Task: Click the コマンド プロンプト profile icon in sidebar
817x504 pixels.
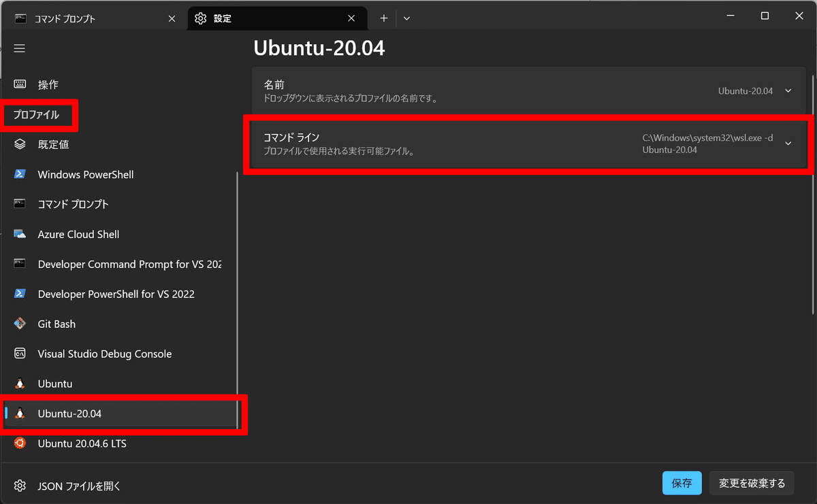Action: (20, 204)
